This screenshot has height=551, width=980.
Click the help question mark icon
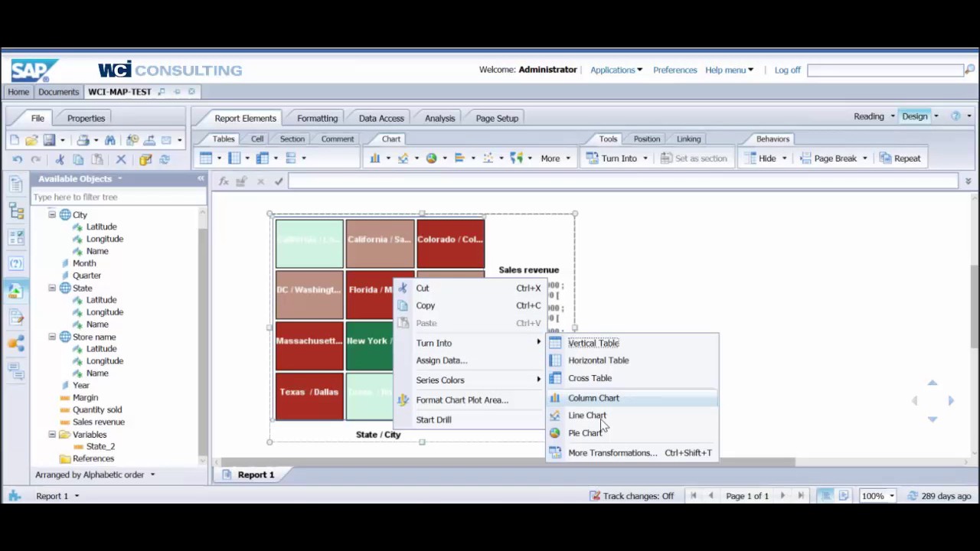pyautogui.click(x=955, y=116)
